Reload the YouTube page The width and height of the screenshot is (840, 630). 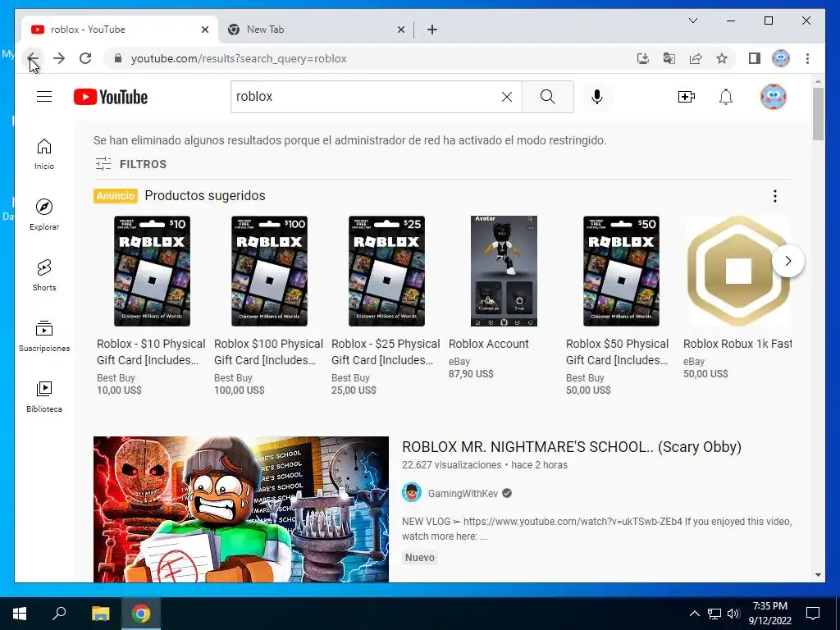click(x=85, y=58)
